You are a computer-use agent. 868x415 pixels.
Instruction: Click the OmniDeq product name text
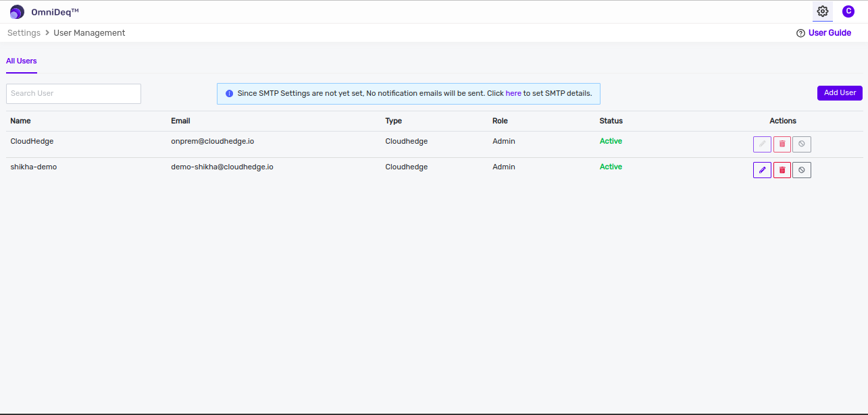(55, 12)
